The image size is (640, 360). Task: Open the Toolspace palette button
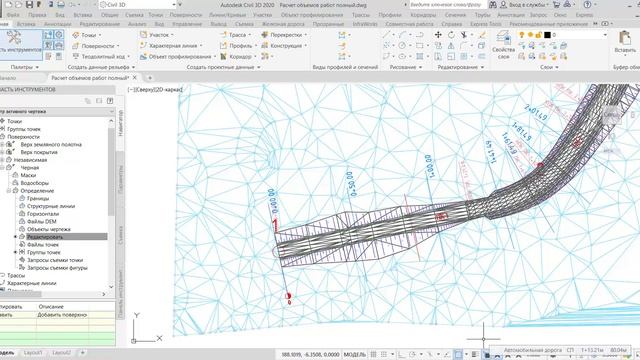[21, 44]
